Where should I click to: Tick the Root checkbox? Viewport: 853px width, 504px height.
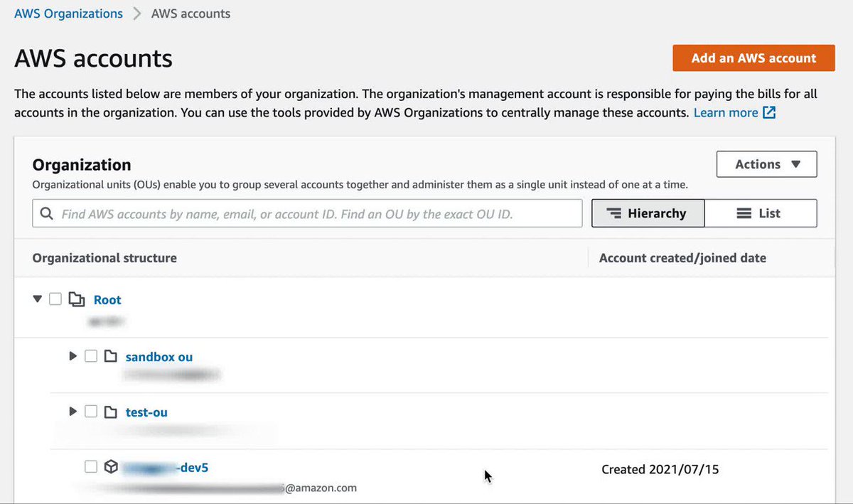(55, 299)
